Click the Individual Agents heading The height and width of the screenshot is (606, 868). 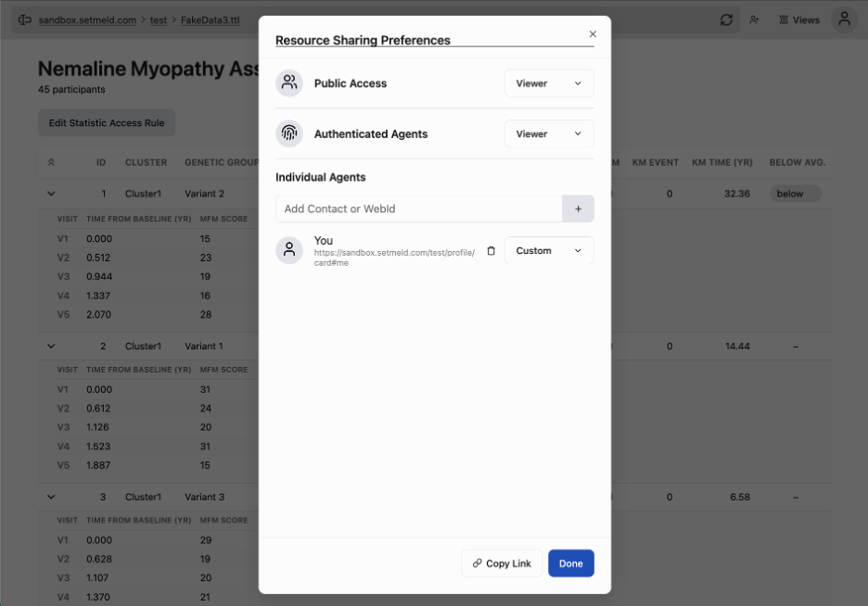321,178
